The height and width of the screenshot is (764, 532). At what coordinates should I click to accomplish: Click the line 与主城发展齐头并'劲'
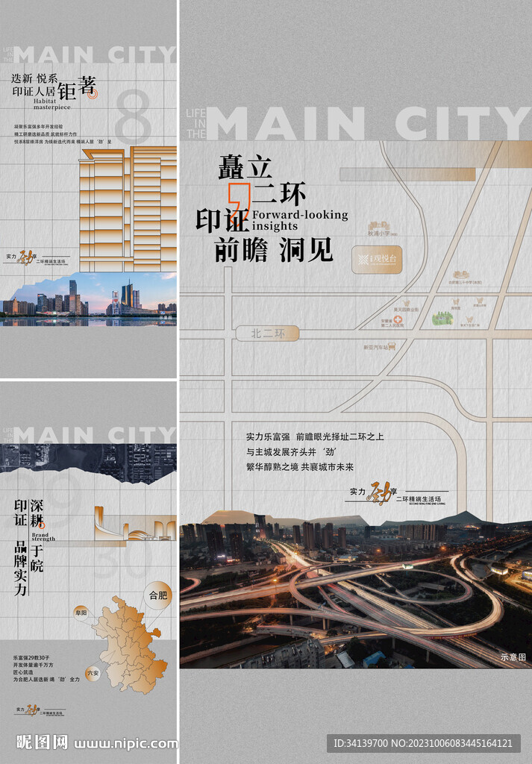291,451
